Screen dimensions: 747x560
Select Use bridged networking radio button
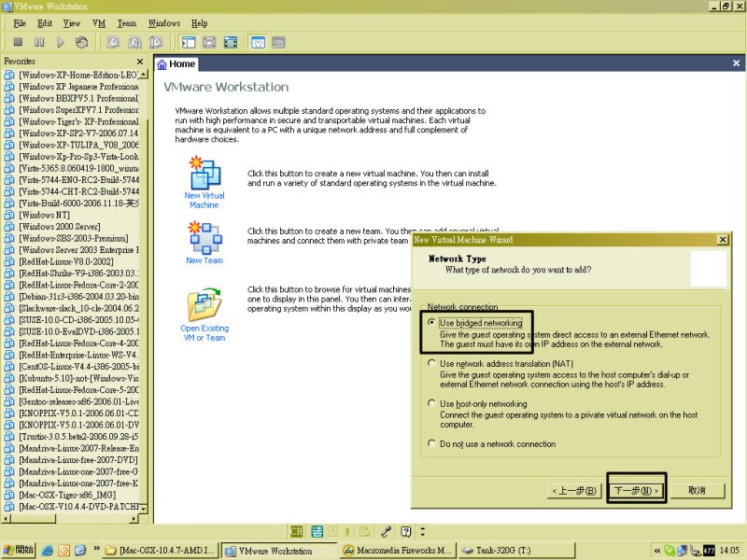point(431,322)
